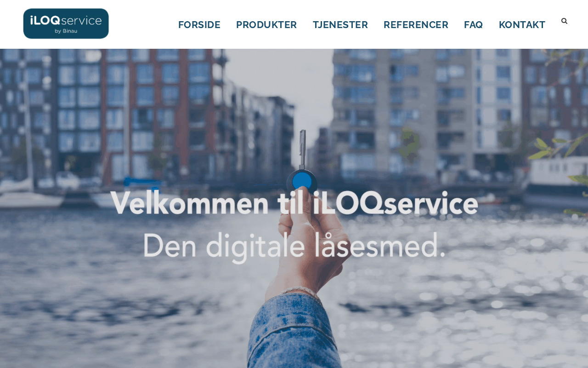Open the search magnifier icon
The image size is (588, 368).
click(564, 21)
